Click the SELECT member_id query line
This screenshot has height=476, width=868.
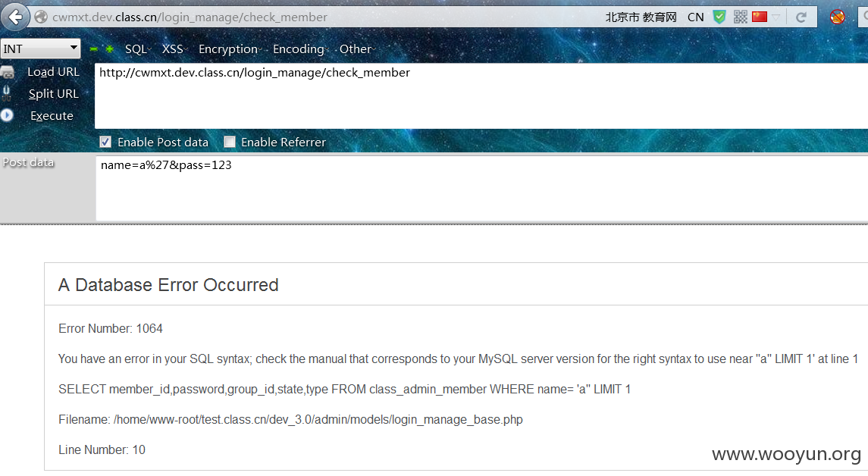[344, 389]
